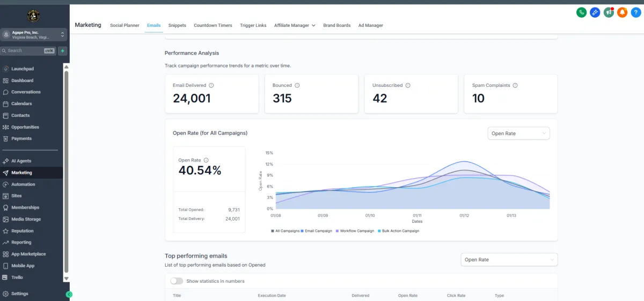Screen dimensions: 644x301
Task: Open the Open Rate chart metric dropdown
Action: (518, 134)
